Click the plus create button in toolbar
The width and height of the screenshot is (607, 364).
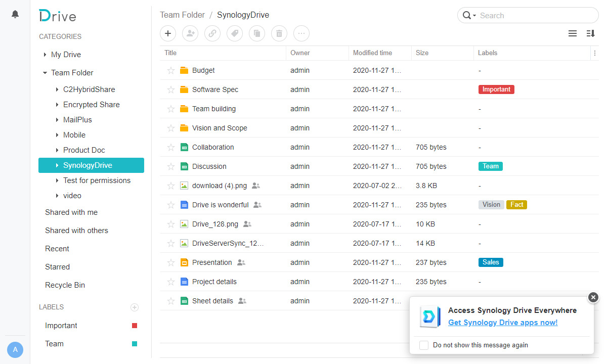pyautogui.click(x=168, y=33)
